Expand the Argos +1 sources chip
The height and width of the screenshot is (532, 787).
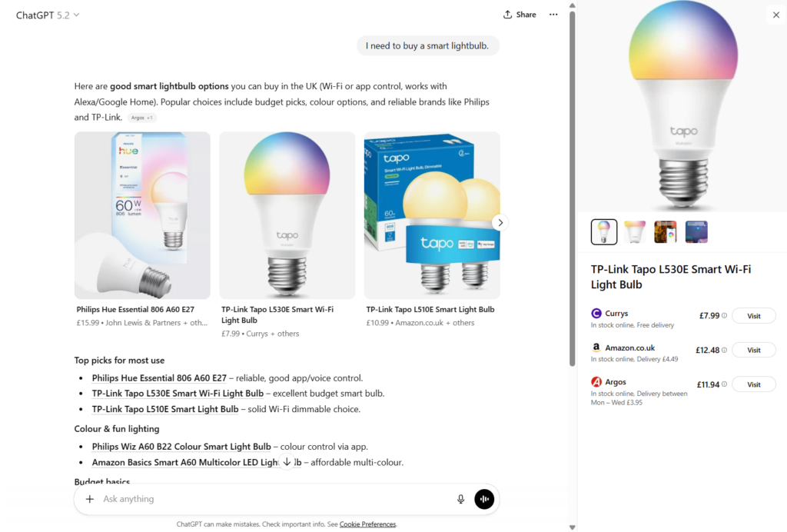point(141,118)
